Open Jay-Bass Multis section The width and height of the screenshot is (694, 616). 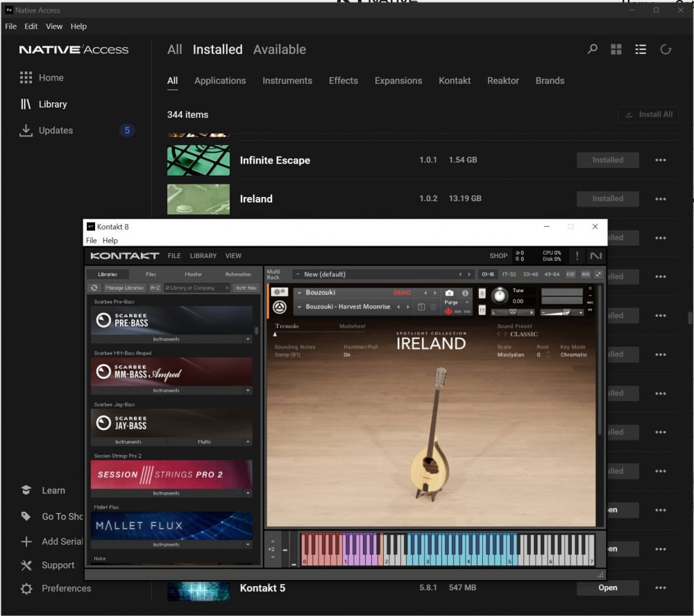tap(205, 442)
